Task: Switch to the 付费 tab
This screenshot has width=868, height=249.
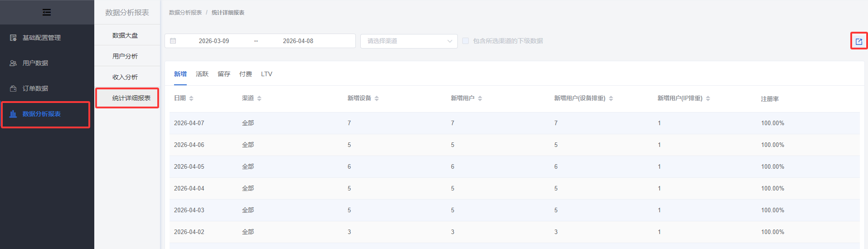Action: point(246,74)
